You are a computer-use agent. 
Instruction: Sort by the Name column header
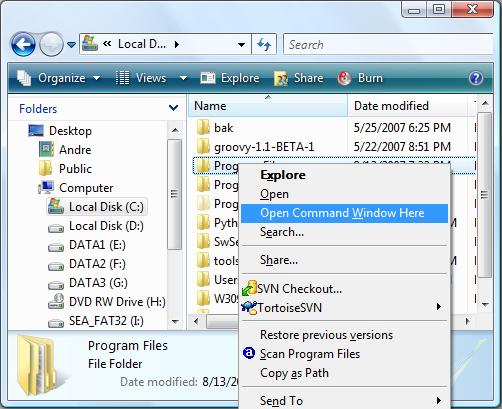[x=268, y=106]
